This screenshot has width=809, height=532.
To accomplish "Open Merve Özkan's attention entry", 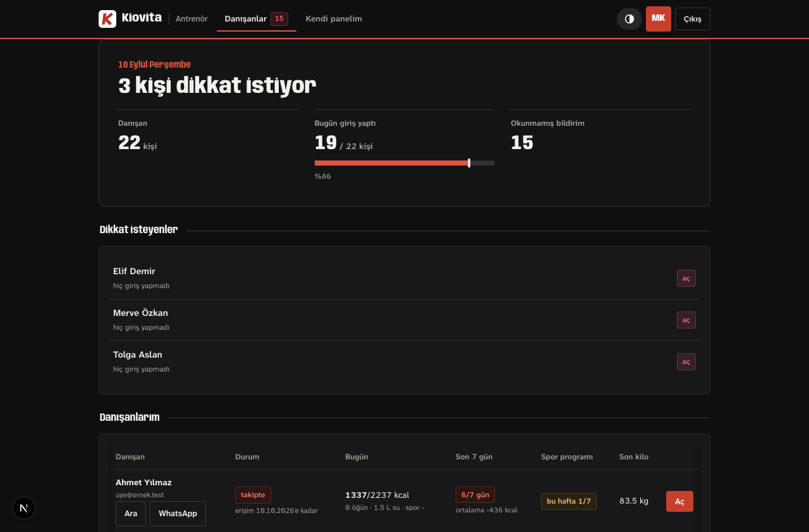I will pos(686,320).
